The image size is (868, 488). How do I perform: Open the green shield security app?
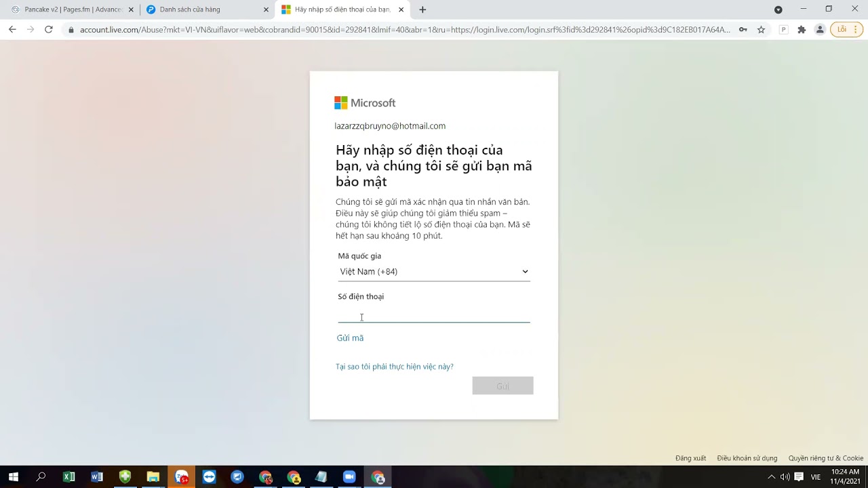click(x=125, y=477)
